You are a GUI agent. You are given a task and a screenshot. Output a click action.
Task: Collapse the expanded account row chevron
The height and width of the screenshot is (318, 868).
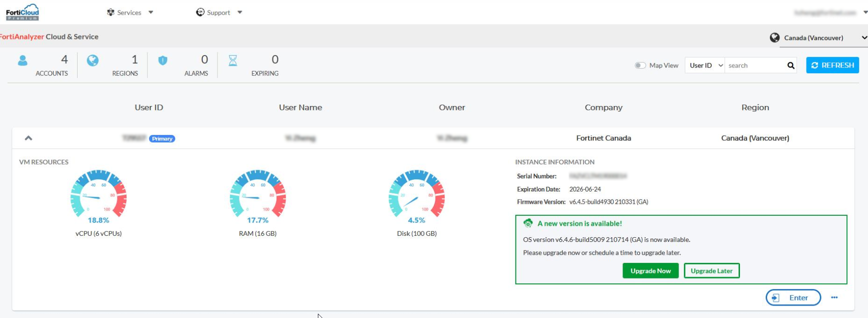(29, 138)
